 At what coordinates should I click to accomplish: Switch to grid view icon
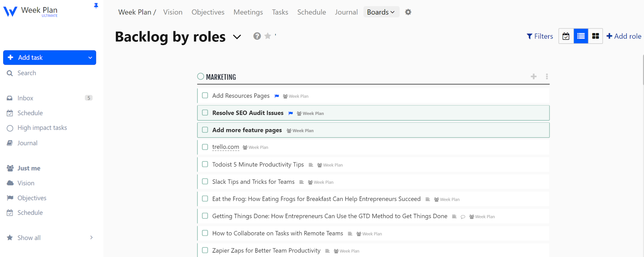coord(595,36)
